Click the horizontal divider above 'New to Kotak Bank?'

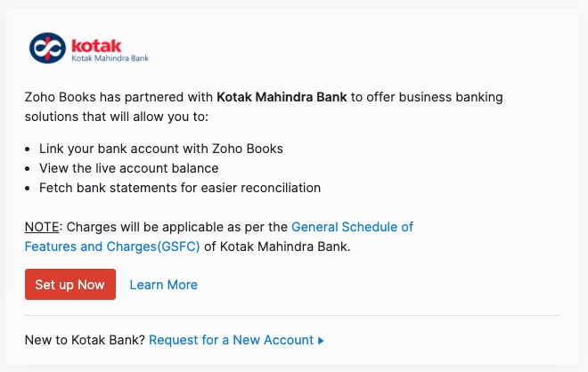coord(292,315)
